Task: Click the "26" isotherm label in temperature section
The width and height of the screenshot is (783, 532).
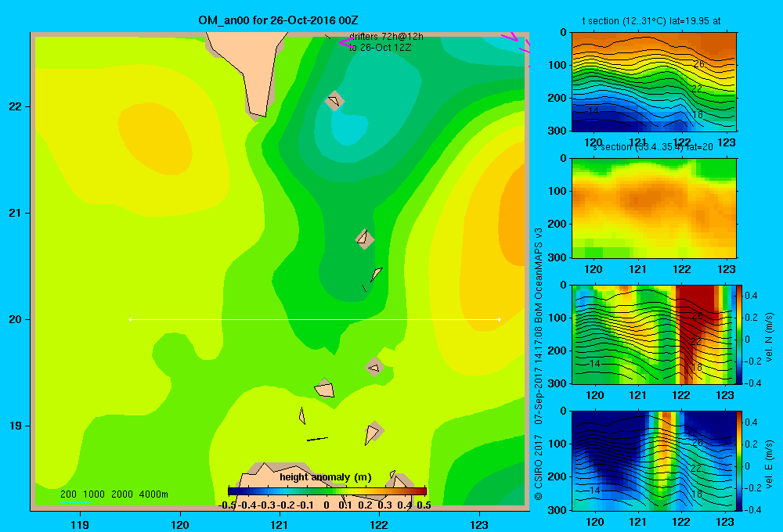Action: [x=698, y=64]
